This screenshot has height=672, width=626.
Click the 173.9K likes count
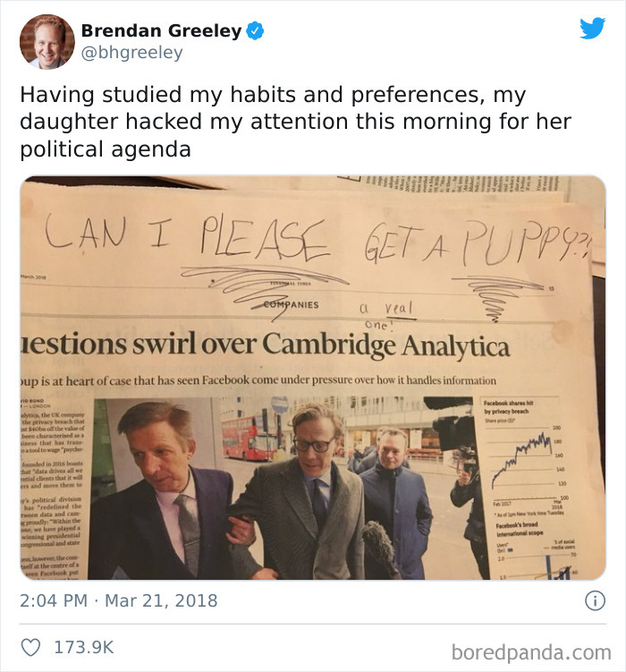pyautogui.click(x=84, y=647)
